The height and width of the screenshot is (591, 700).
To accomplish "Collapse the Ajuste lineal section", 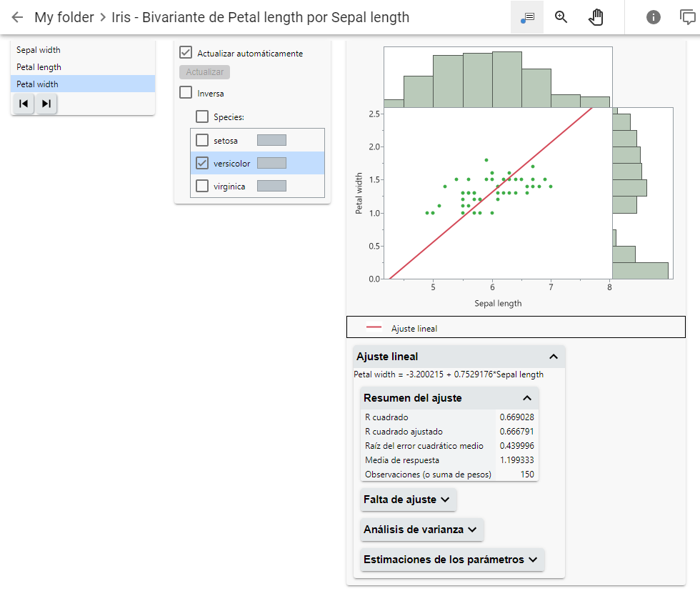I will tap(553, 357).
